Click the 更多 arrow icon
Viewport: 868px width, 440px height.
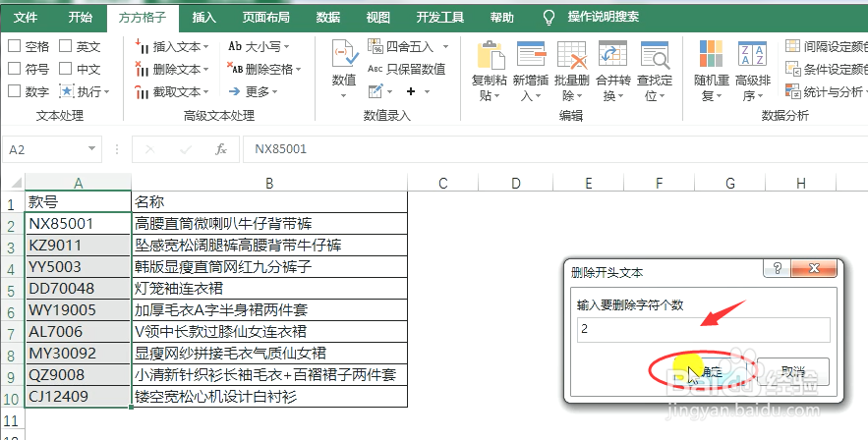235,91
